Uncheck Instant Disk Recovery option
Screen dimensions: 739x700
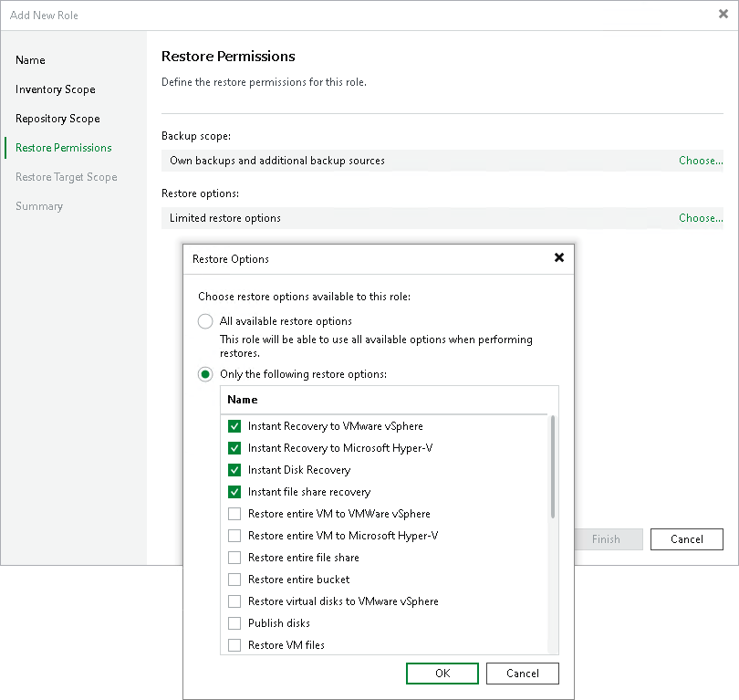coord(234,470)
